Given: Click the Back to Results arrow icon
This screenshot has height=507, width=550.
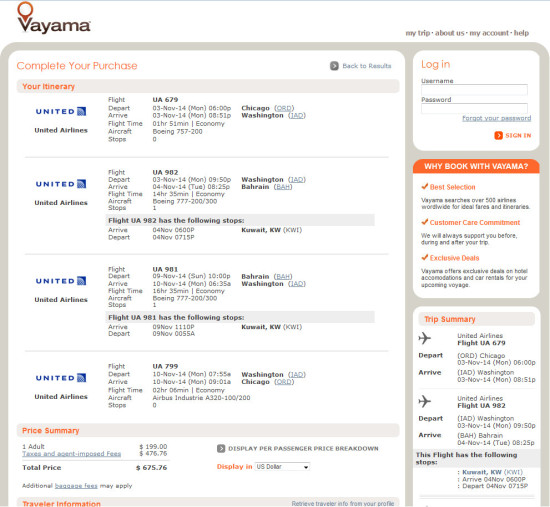Looking at the screenshot, I should click(x=334, y=66).
